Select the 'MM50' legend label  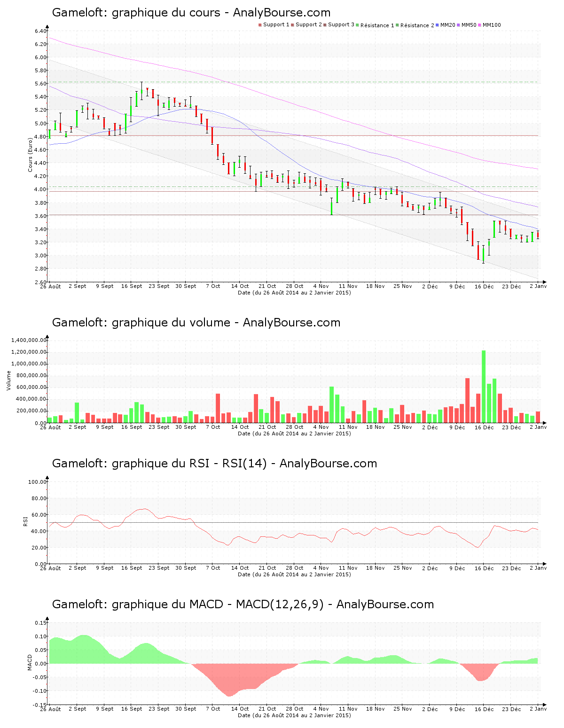point(469,25)
